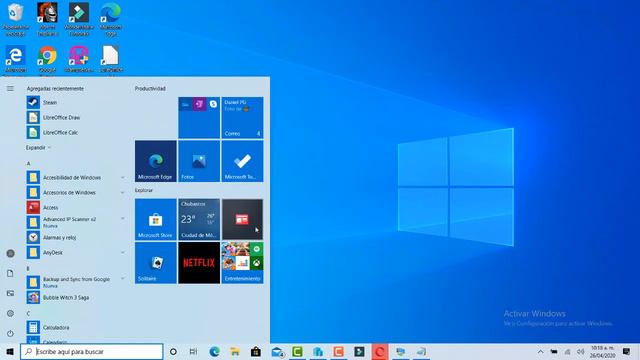Select the Recycle Bin desktop icon
The image size is (640, 360).
(16, 20)
